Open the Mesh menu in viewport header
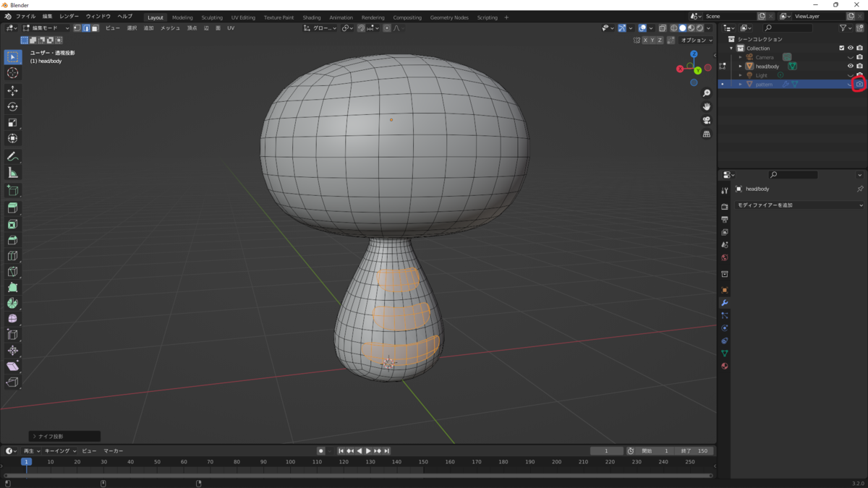Viewport: 868px width, 488px height. [x=170, y=28]
